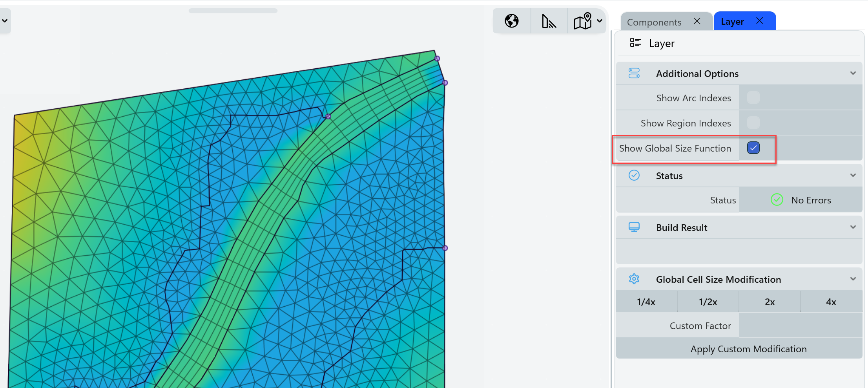Viewport: 868px width, 388px height.
Task: Click the Custom Factor input field
Action: pos(801,326)
